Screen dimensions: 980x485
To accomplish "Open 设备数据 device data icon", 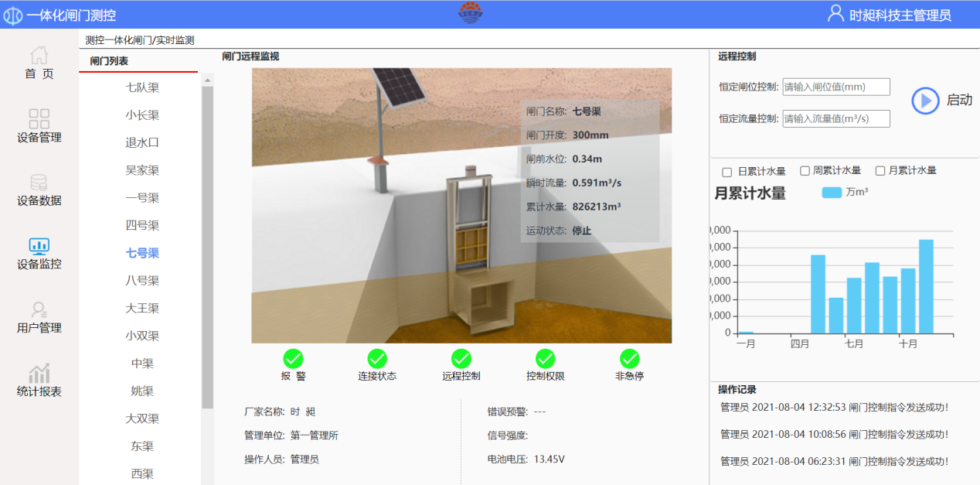I will [x=39, y=183].
